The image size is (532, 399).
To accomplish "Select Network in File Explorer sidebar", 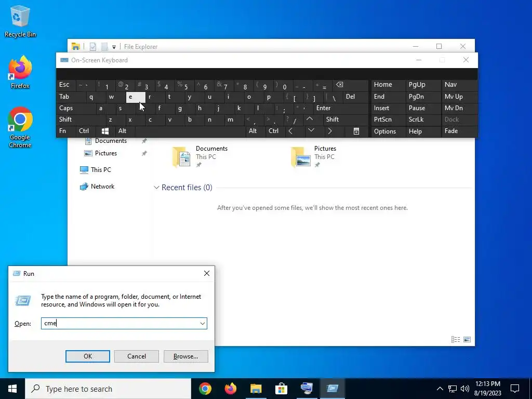I will tap(97, 187).
